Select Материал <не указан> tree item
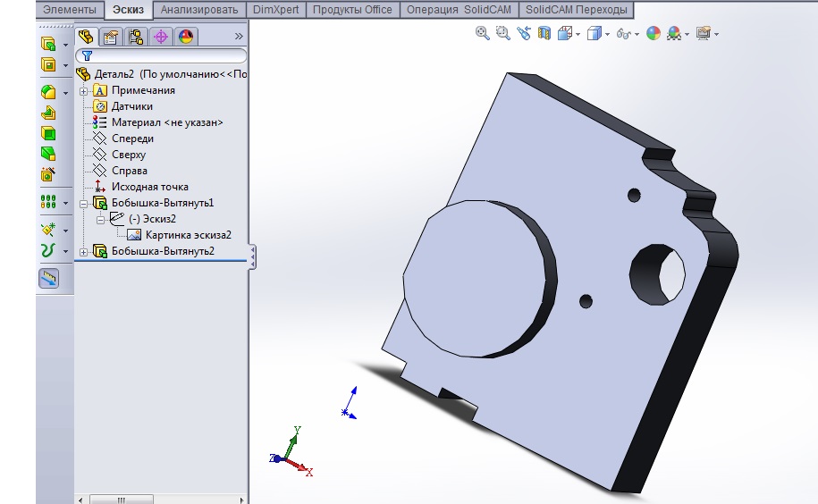 tap(167, 122)
